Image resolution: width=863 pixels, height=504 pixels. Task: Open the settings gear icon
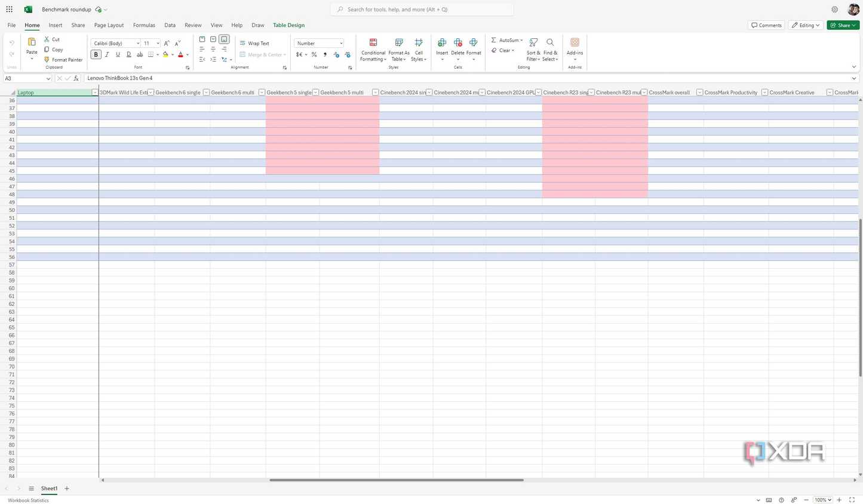pos(834,10)
